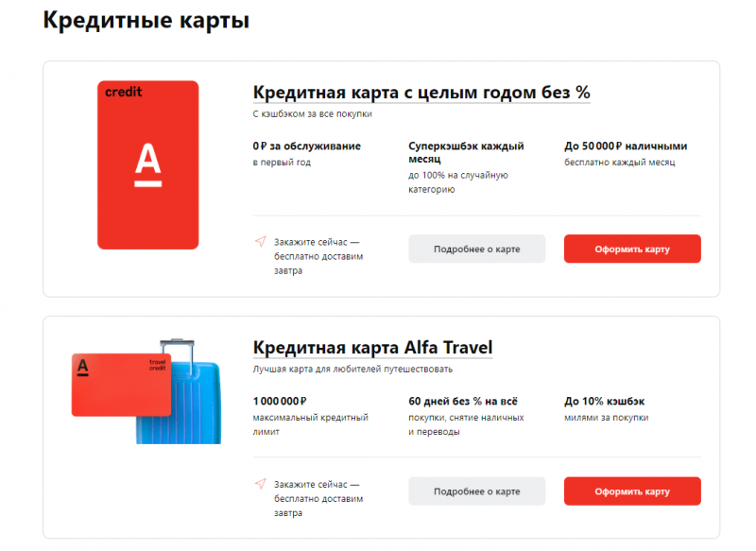
Task: Click the "Лучшая карта для любителей путешествовать" subtitle
Action: tap(352, 369)
